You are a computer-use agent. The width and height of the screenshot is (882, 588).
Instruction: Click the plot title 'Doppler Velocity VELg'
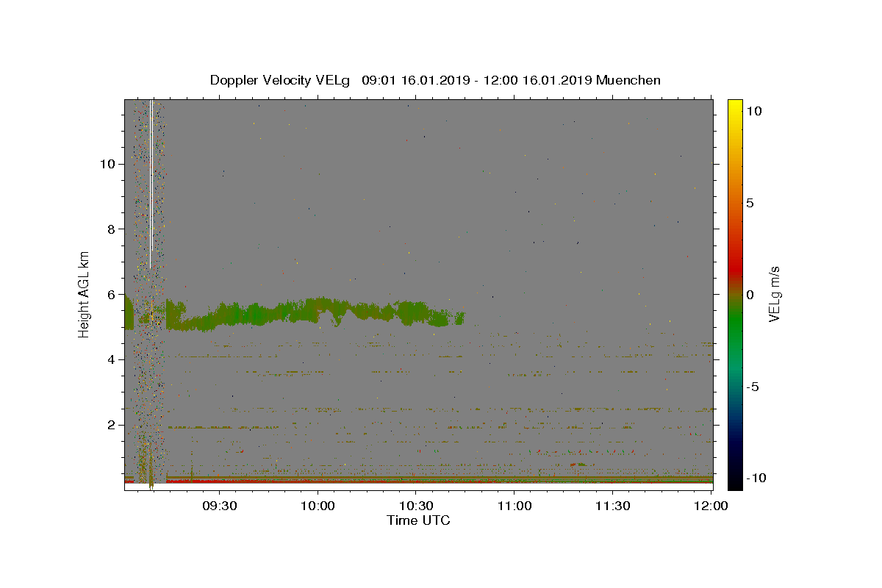(x=282, y=80)
